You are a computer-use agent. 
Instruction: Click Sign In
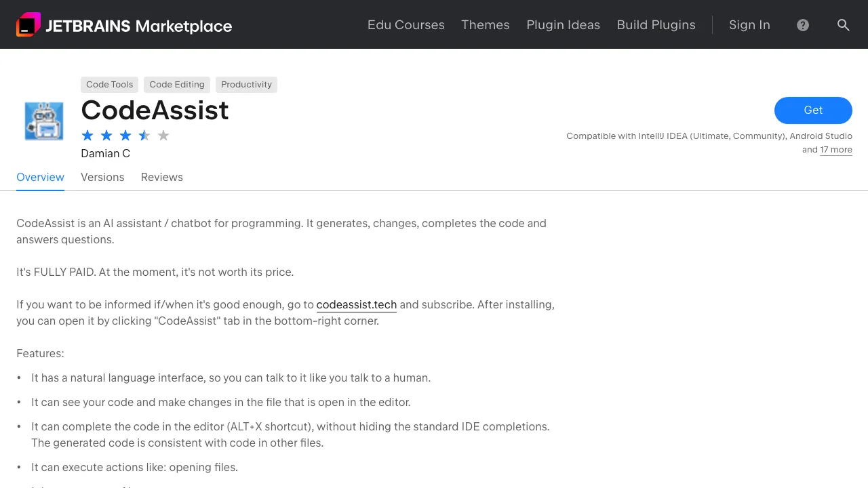pyautogui.click(x=749, y=25)
